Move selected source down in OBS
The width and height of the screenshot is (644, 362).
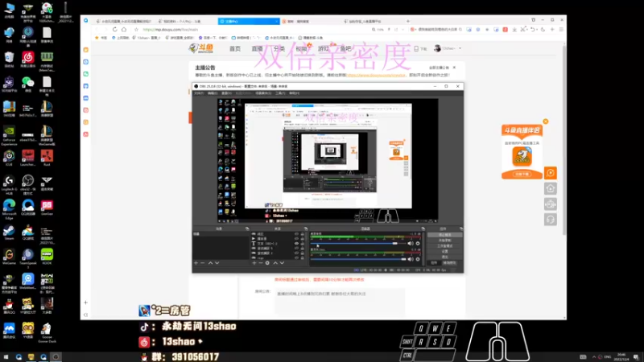(x=282, y=263)
